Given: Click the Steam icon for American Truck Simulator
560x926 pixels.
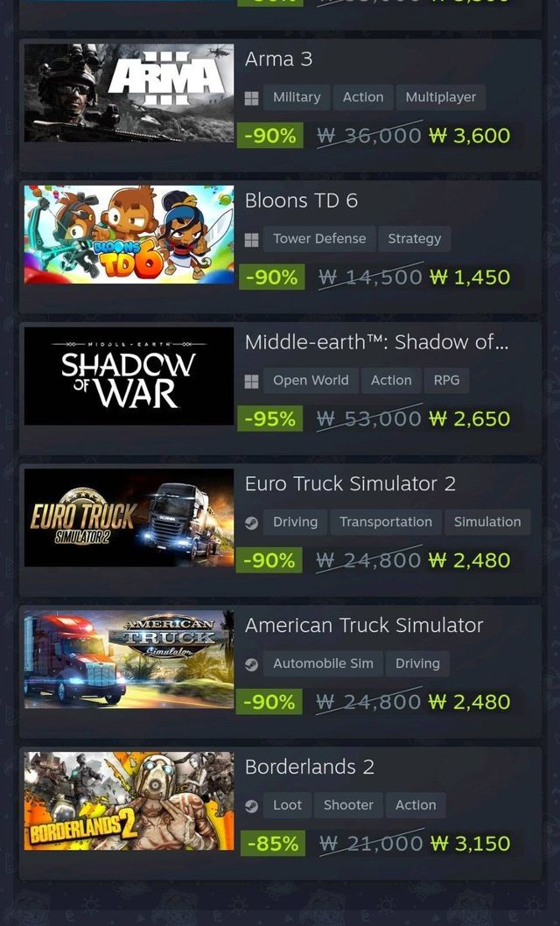Looking at the screenshot, I should (251, 665).
